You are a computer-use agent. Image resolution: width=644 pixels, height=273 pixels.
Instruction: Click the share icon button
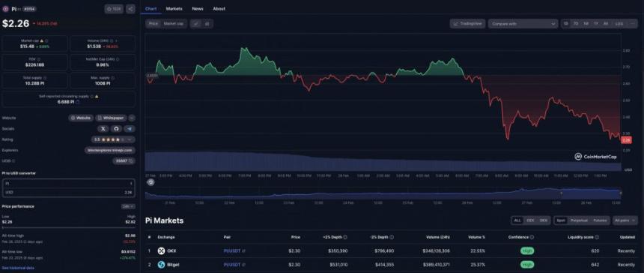pyautogui.click(x=130, y=9)
